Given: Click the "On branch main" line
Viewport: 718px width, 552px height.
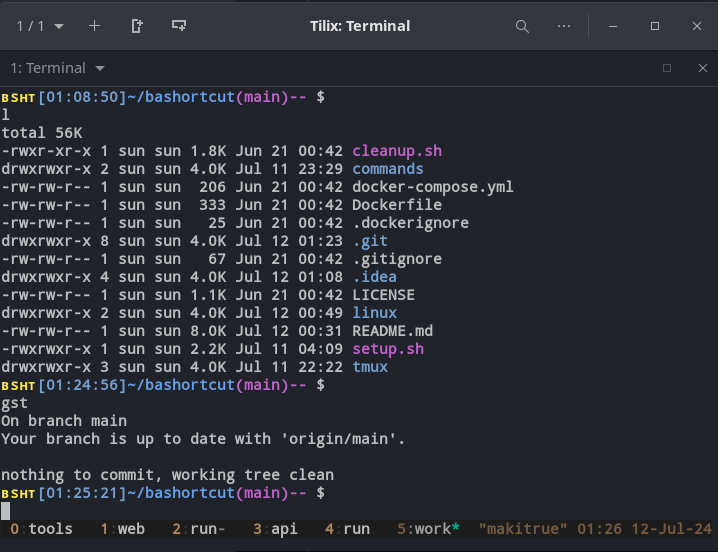Looking at the screenshot, I should 64,421.
